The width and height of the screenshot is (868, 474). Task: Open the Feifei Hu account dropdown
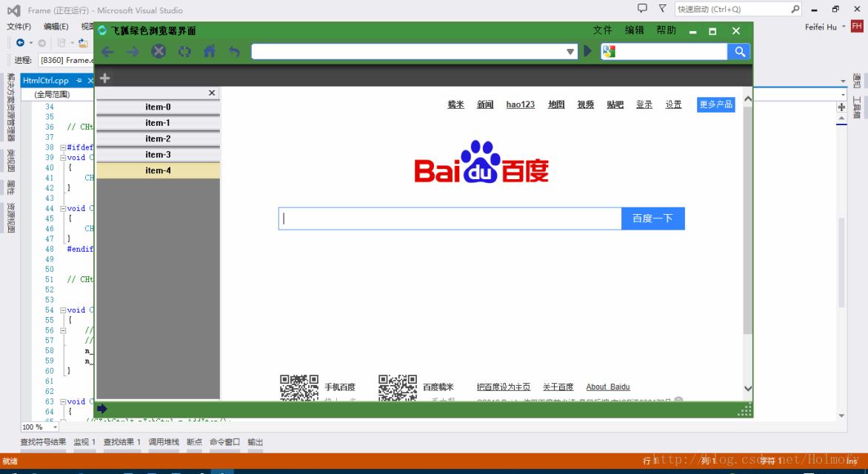(844, 27)
